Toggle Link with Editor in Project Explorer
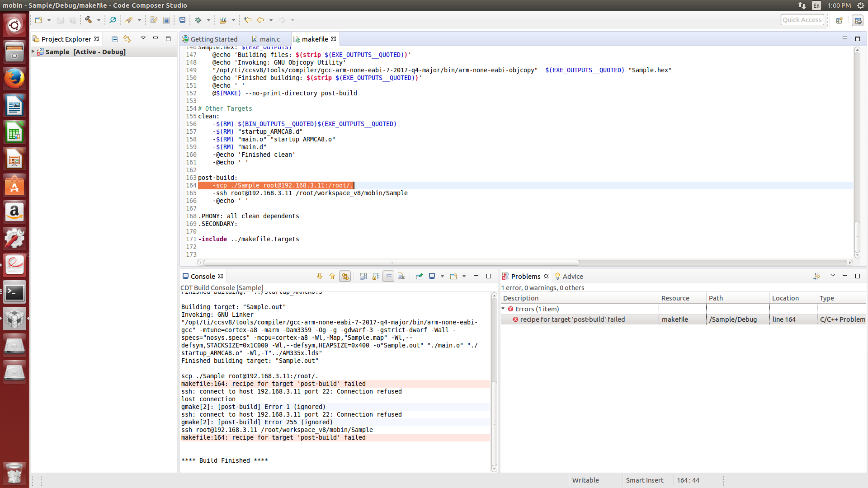The image size is (868, 488). (x=127, y=39)
